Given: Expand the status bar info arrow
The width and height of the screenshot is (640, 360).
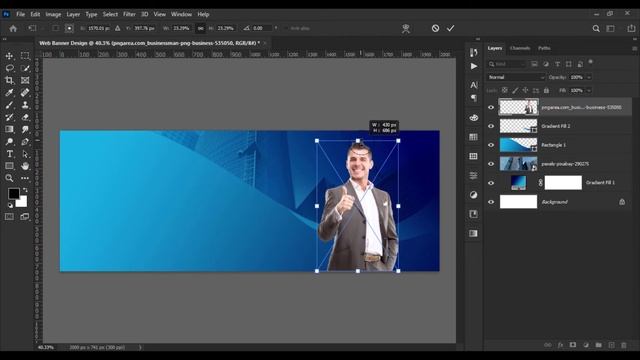Looking at the screenshot, I should (x=140, y=347).
